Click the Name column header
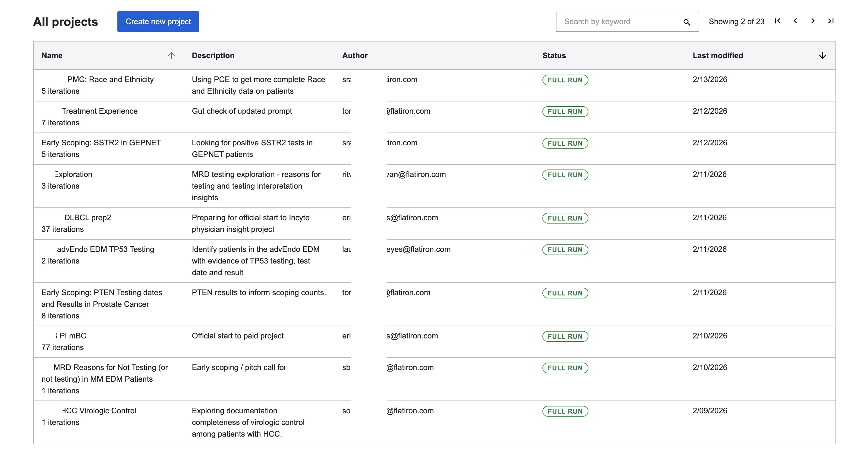The width and height of the screenshot is (868, 456). (x=52, y=55)
